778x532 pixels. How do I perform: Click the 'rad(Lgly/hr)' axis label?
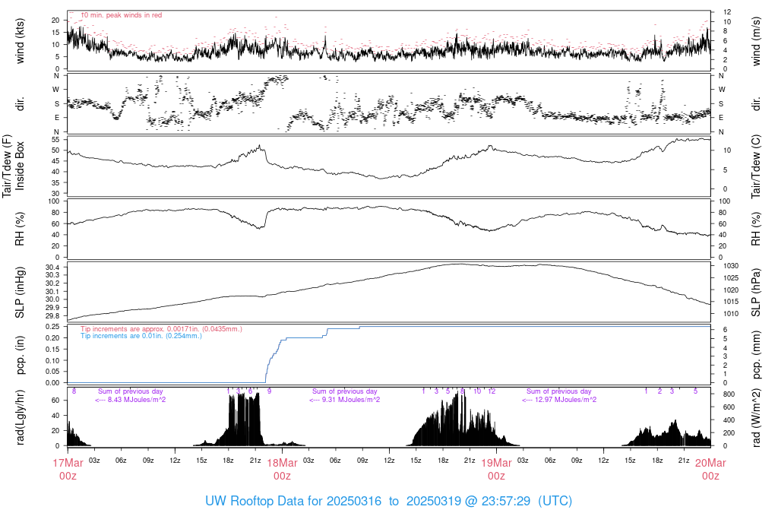coord(20,417)
